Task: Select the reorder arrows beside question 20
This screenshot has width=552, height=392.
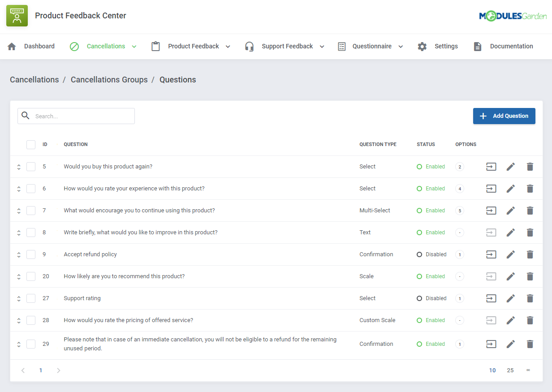Action: pyautogui.click(x=18, y=276)
